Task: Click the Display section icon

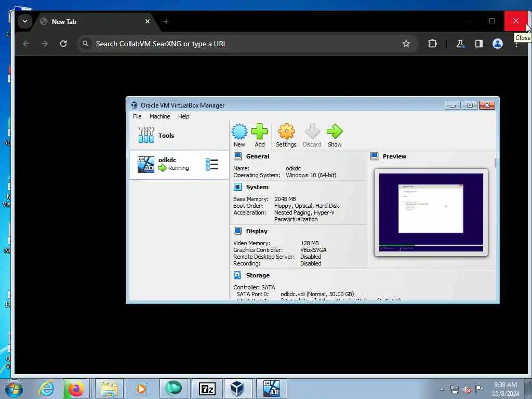Action: [238, 231]
